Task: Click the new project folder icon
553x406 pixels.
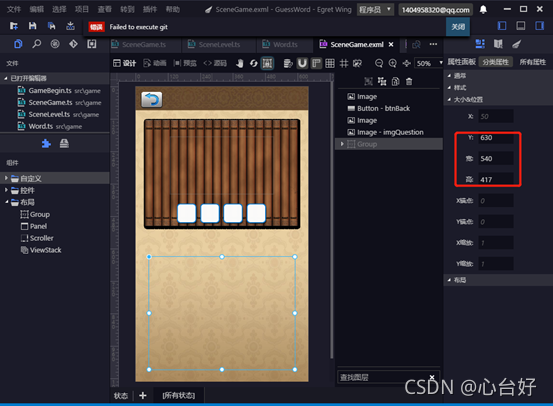Action: (14, 26)
